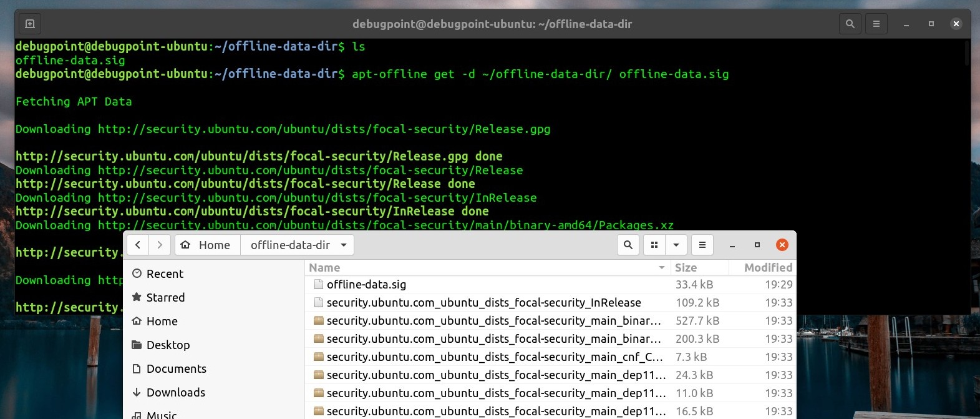Open the offline-data-dir path dropdown
Screen dimensions: 980x419
point(344,245)
